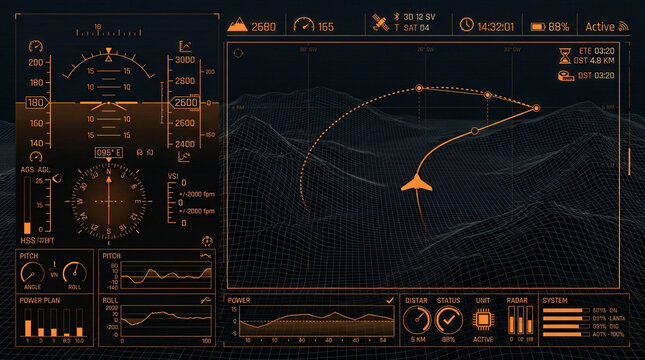
Task: Click the UNIT processor chip icon
Action: click(483, 319)
